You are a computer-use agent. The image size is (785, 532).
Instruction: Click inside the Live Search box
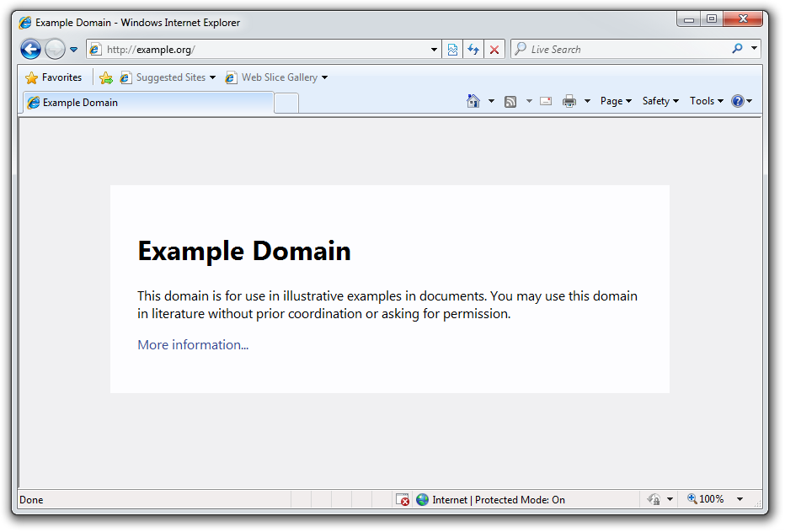(623, 50)
